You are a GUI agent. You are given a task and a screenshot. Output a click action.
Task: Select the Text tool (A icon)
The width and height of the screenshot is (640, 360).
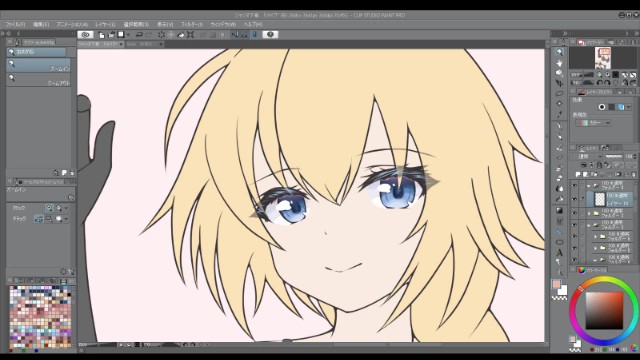point(559,253)
